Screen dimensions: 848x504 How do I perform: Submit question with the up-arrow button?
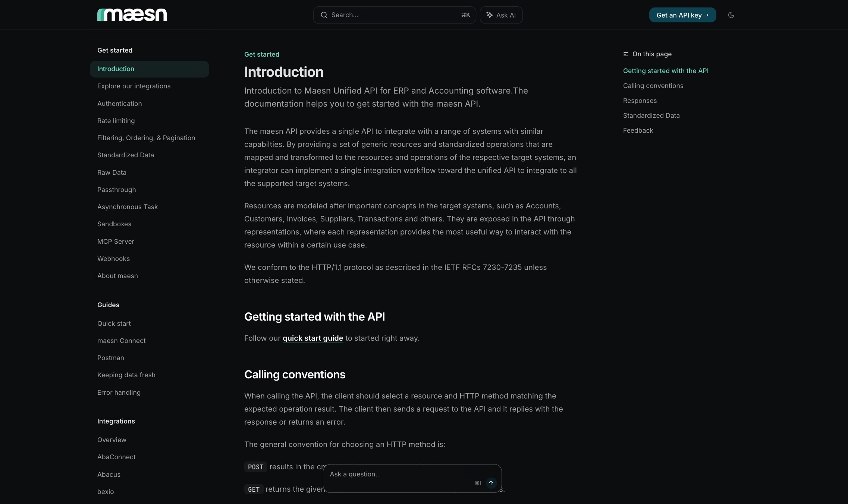point(491,483)
